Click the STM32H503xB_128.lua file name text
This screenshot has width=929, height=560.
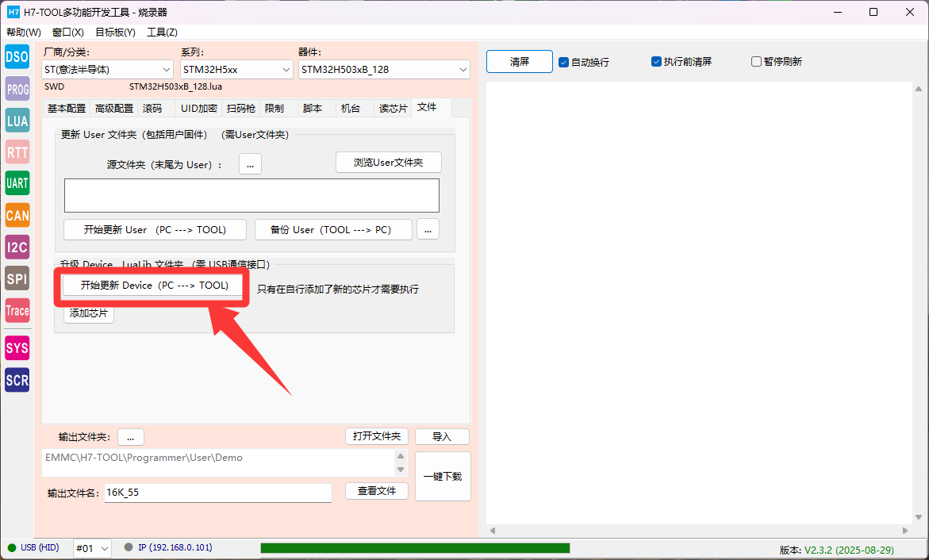tap(176, 86)
